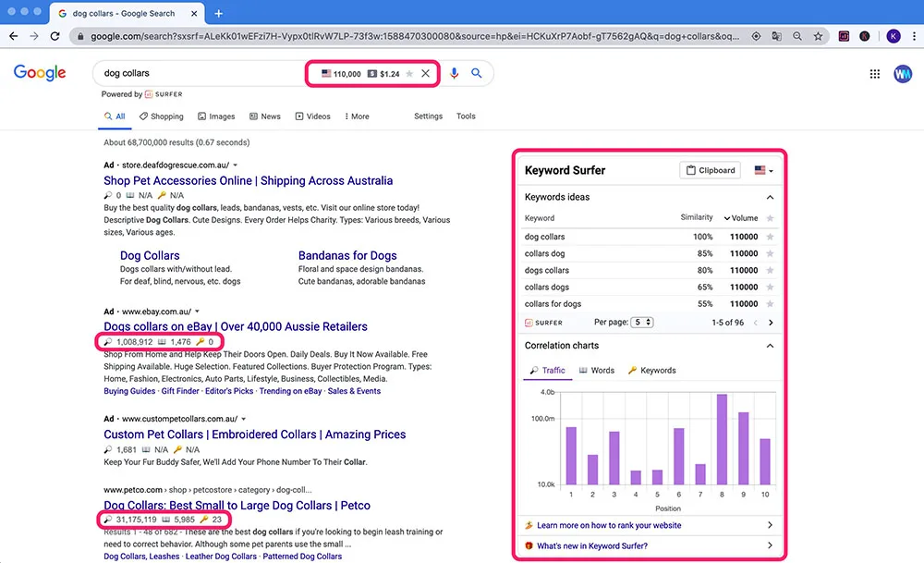This screenshot has width=924, height=563.
Task: Switch to the News tab
Action: tap(264, 116)
